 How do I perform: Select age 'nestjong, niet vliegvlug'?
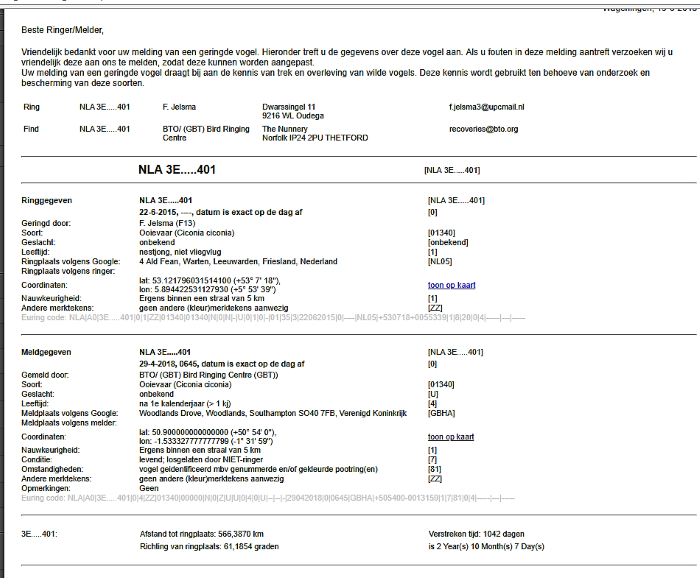[x=180, y=252]
